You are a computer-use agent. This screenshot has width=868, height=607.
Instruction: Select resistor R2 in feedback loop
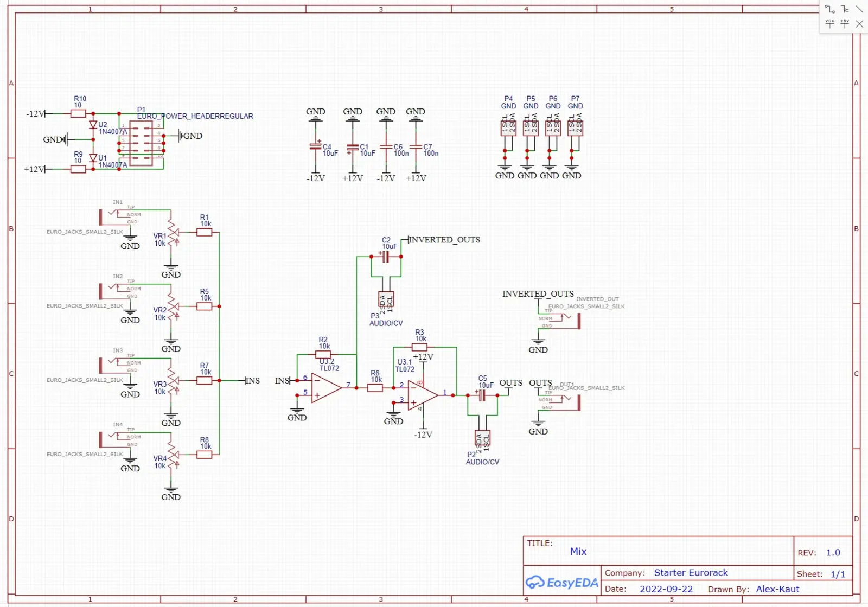[323, 355]
